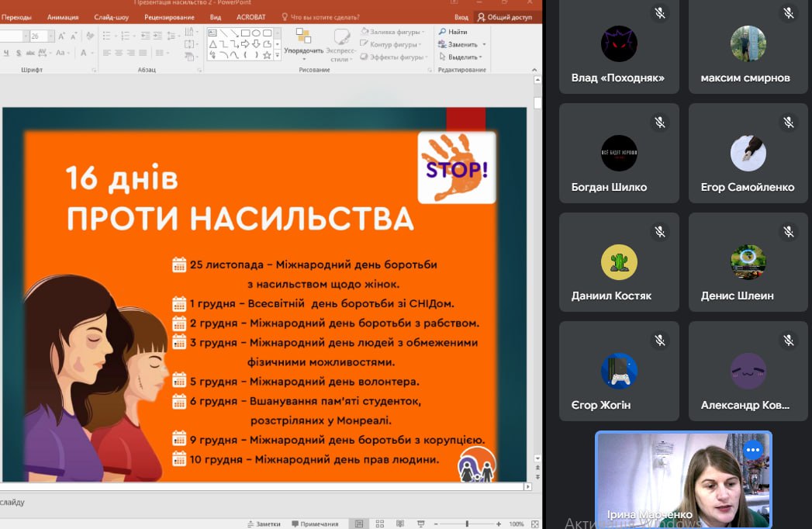Click muted mic icon on Богдан Шилко tile
The width and height of the screenshot is (812, 529).
point(660,123)
